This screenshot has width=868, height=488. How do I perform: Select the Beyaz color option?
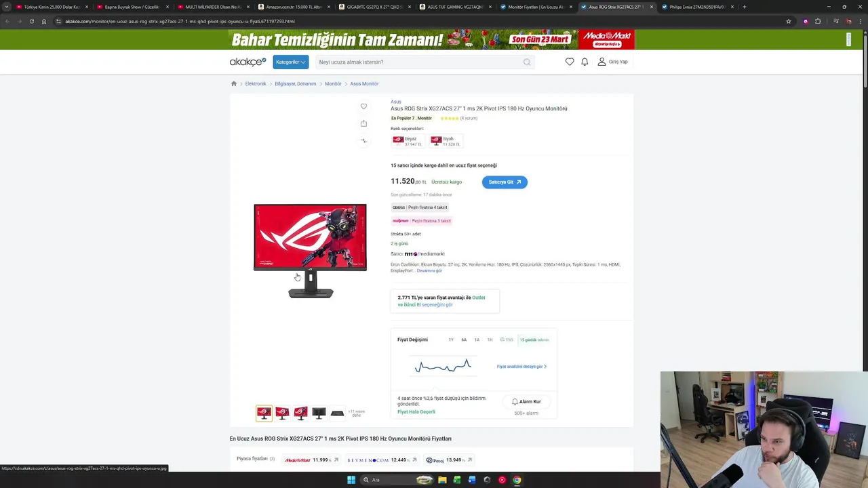tap(408, 141)
